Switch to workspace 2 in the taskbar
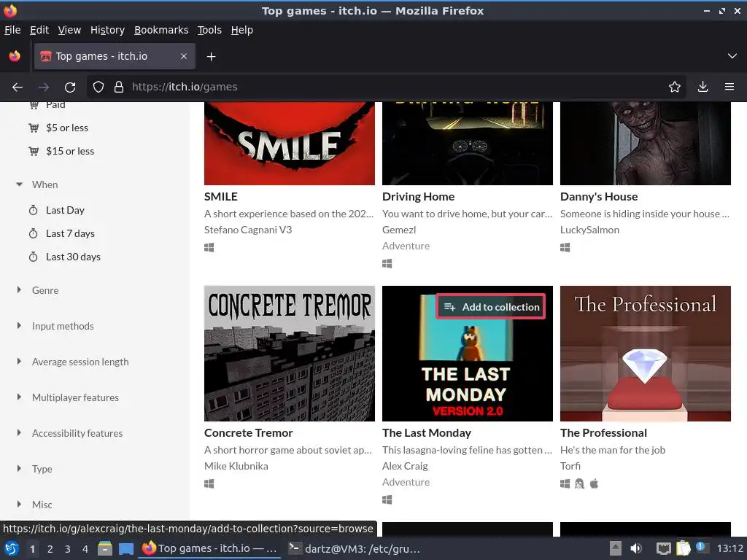747x560 pixels. point(50,549)
